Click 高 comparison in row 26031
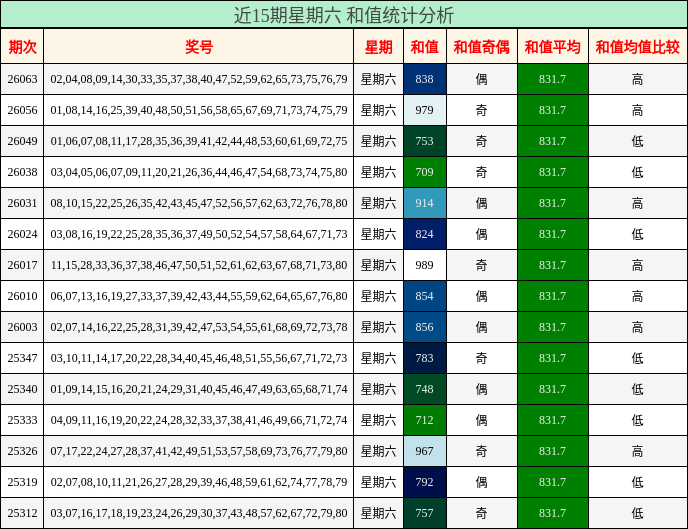Image resolution: width=688 pixels, height=529 pixels. (x=638, y=203)
